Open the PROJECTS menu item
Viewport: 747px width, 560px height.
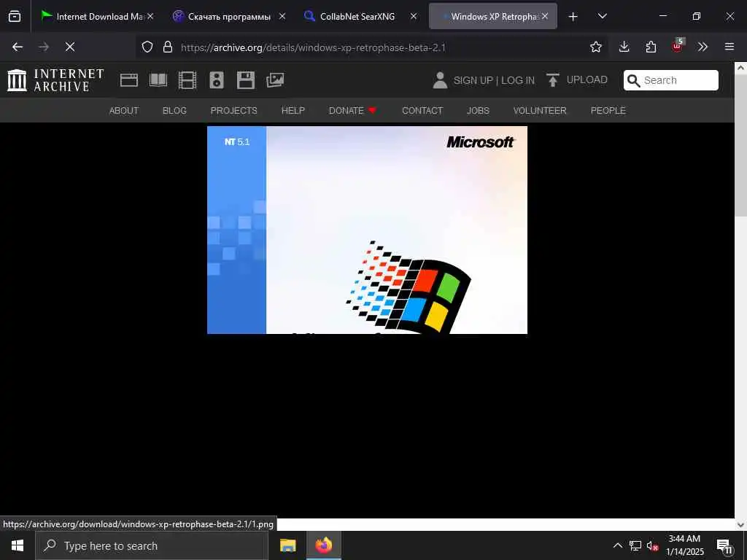point(234,111)
